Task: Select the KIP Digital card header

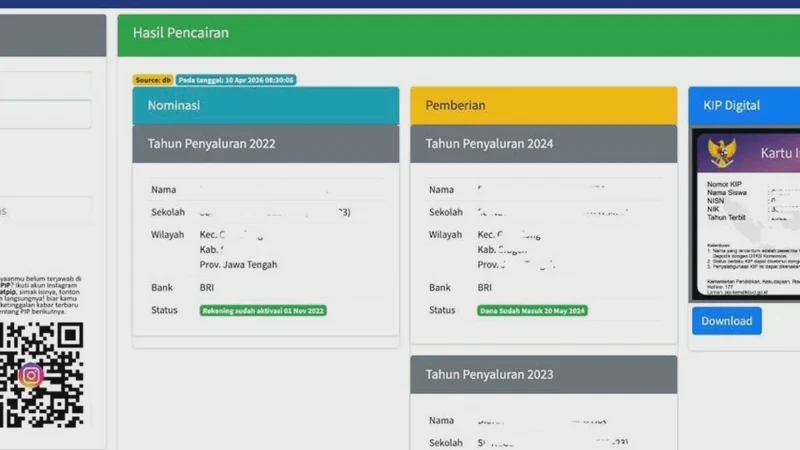Action: click(x=744, y=106)
